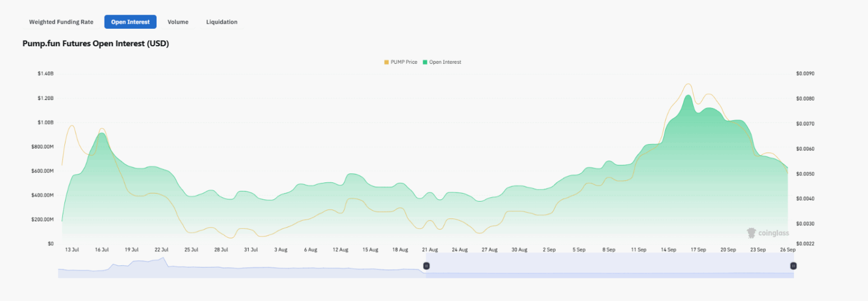868x301 pixels.
Task: Click the $800.00M axis label
Action: pyautogui.click(x=42, y=147)
